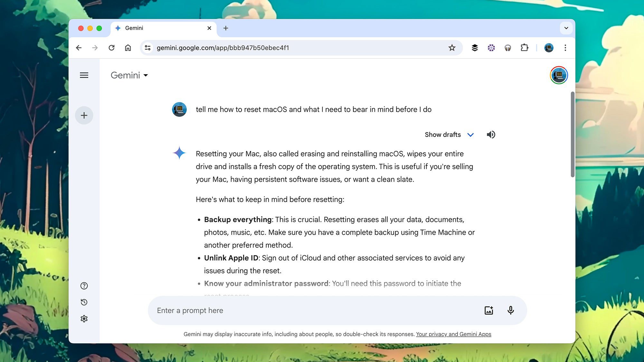Click 'Know your administrator password' text

(x=266, y=283)
